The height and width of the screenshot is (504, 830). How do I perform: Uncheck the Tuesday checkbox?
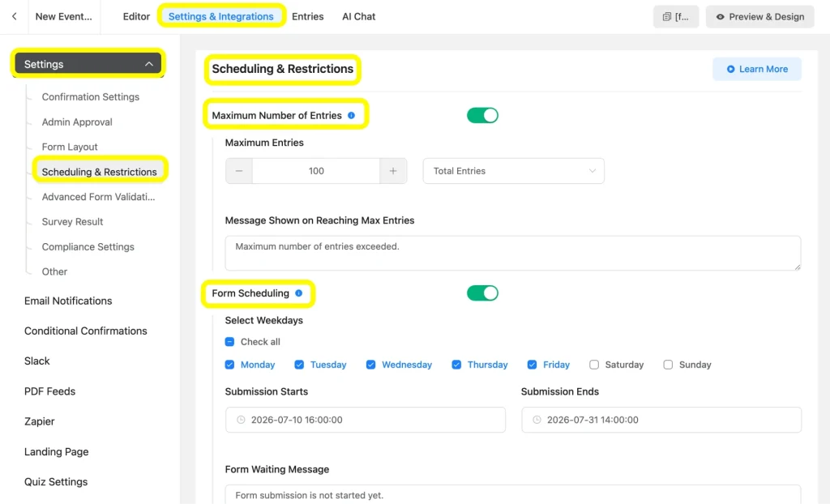[x=299, y=365]
